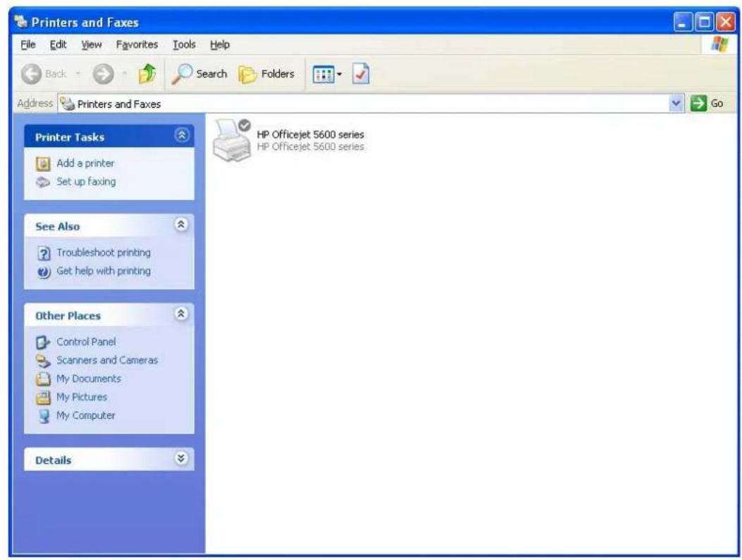Click the Printers and Faxes title bar icon
742x560 pixels.
(x=21, y=22)
